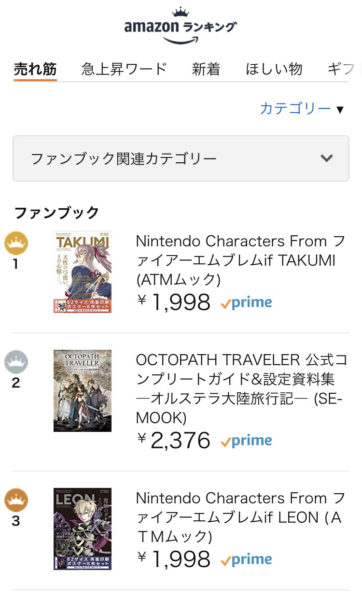Click the silver crown rank 2 badge
362x600 pixels.
[x=16, y=362]
